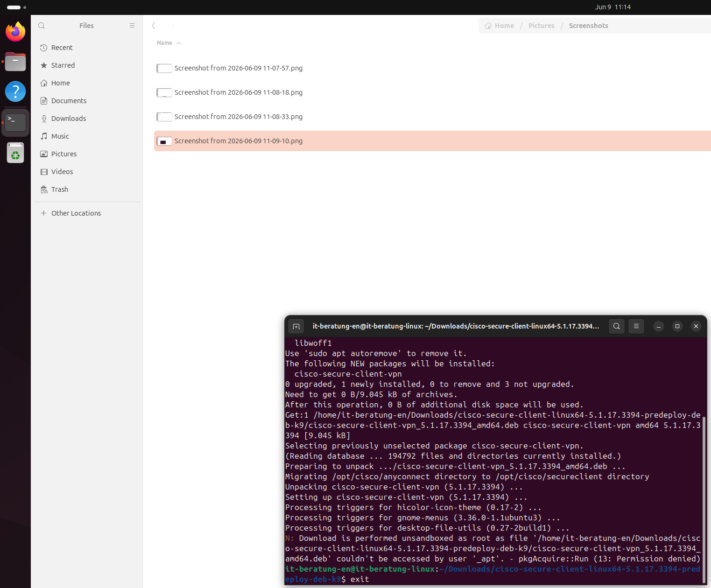
Task: Click thumbnail of the 11-08-18 screenshot
Action: 164,92
